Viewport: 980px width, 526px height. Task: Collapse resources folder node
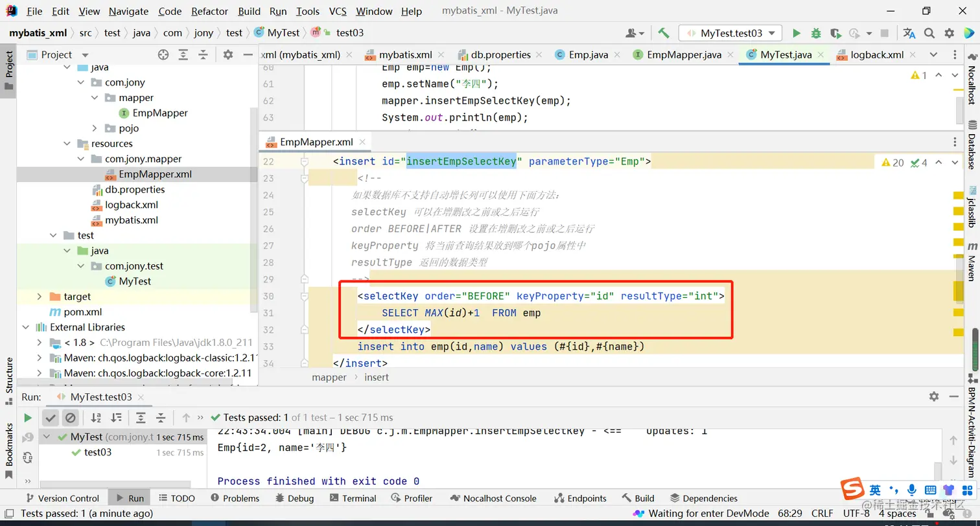67,144
